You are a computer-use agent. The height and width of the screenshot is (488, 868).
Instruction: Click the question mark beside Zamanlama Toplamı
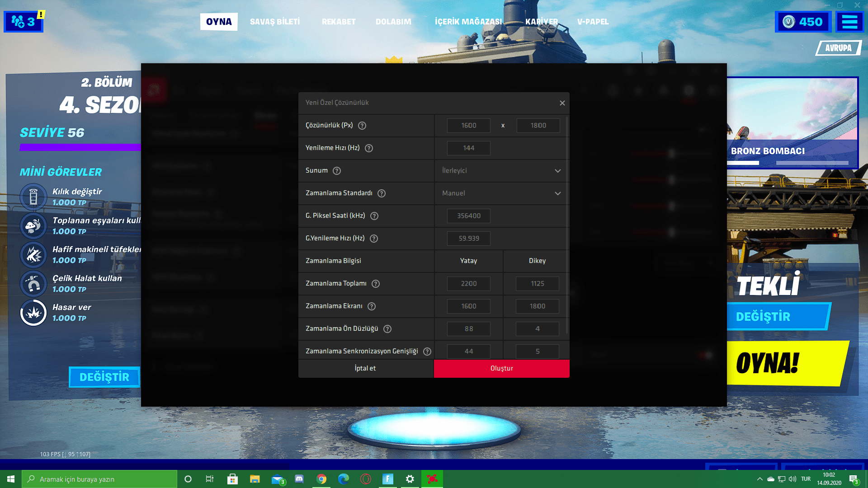click(x=376, y=284)
